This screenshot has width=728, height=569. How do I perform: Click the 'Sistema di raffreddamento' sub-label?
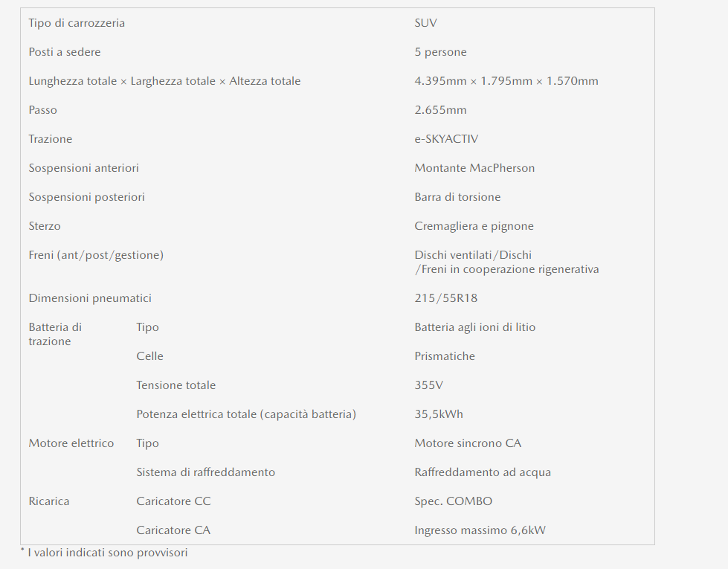(x=205, y=472)
